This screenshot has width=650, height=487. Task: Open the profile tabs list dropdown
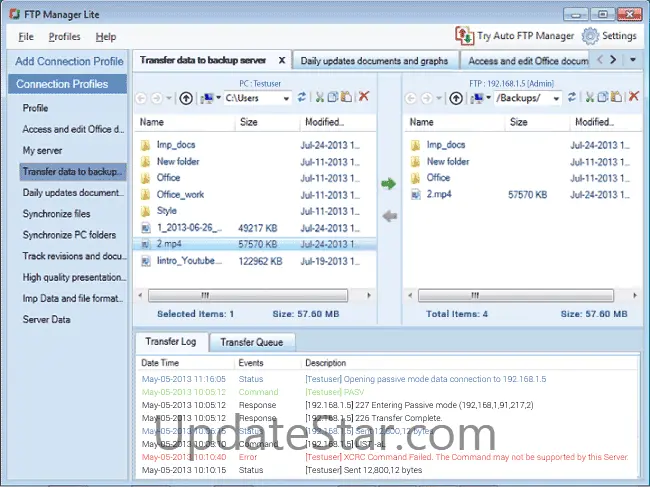pyautogui.click(x=633, y=60)
